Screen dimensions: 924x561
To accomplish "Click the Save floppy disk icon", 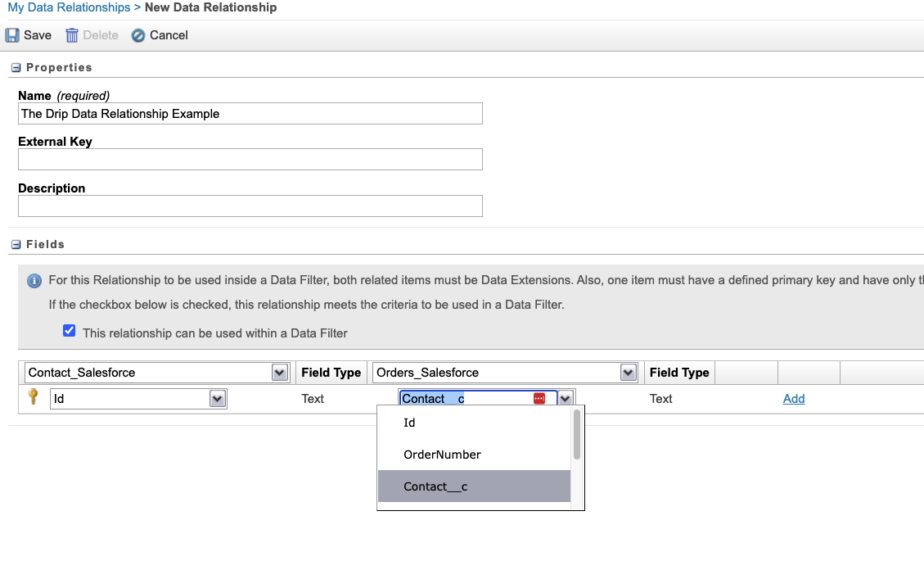I will (x=12, y=35).
